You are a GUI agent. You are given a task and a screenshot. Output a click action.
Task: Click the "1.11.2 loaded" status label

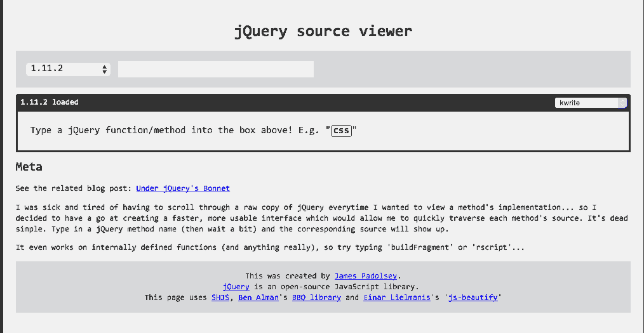coord(50,102)
